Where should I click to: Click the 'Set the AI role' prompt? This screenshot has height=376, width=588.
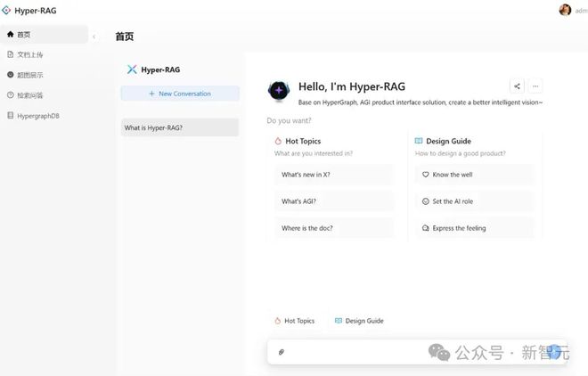474,201
